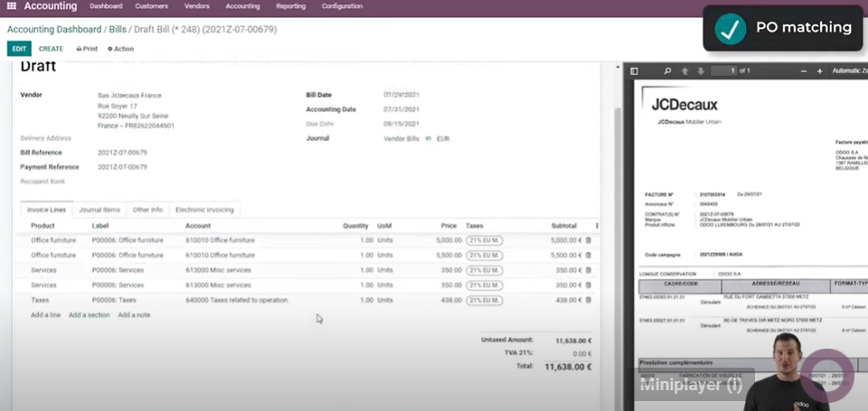Toggle the PDF viewer sidebar icon
The width and height of the screenshot is (868, 411).
click(x=635, y=70)
